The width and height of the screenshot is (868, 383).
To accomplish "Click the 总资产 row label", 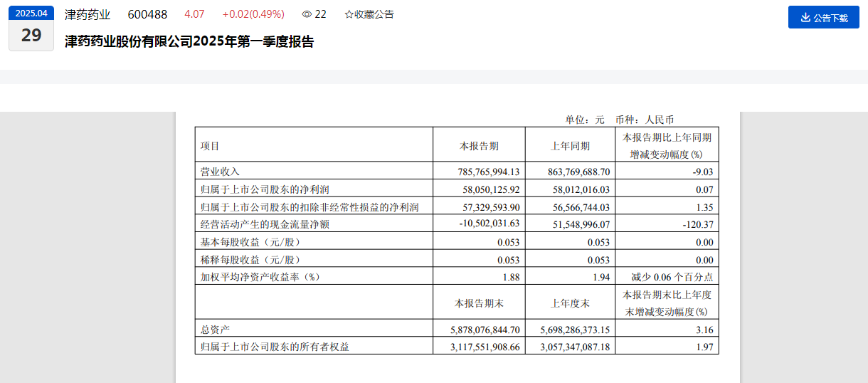I will (215, 330).
